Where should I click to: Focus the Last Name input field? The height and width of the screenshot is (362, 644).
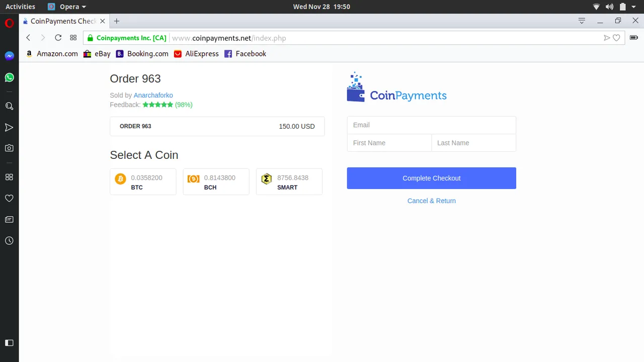tap(474, 143)
